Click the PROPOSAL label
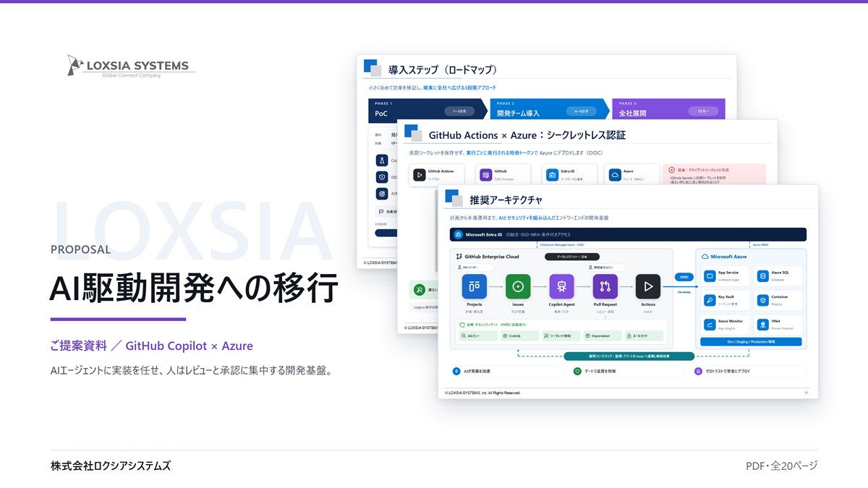Viewport: 868px width, 488px height. click(x=80, y=249)
